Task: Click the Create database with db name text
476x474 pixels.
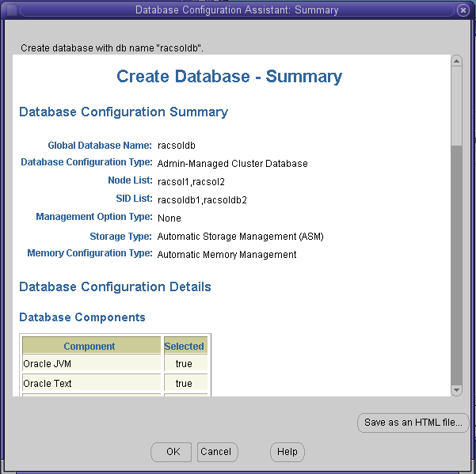Action: tap(112, 48)
